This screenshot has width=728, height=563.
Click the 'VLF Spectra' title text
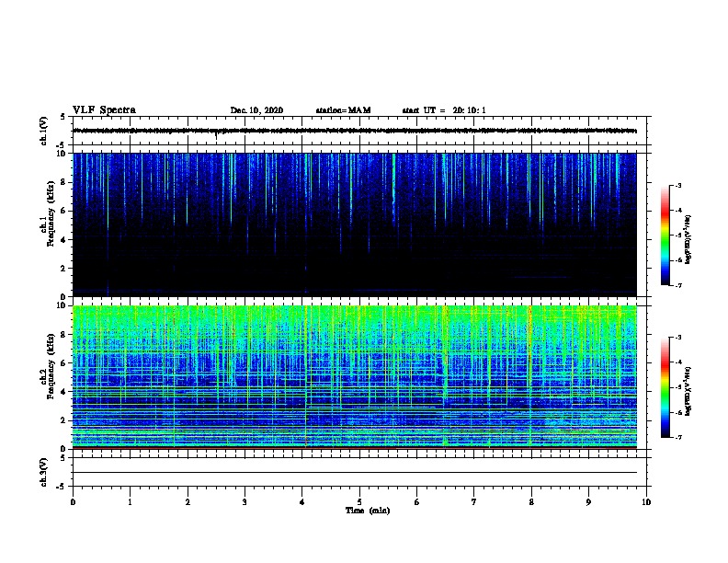coord(104,109)
